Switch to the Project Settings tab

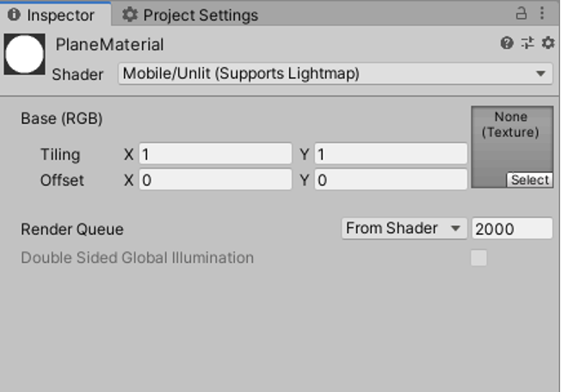200,15
